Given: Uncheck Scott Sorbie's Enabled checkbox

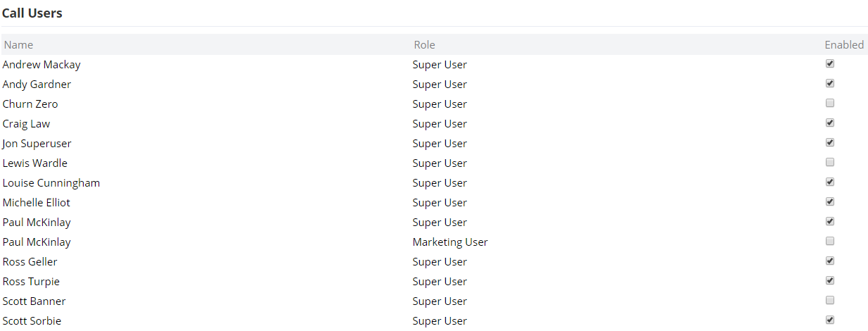Looking at the screenshot, I should (x=830, y=320).
